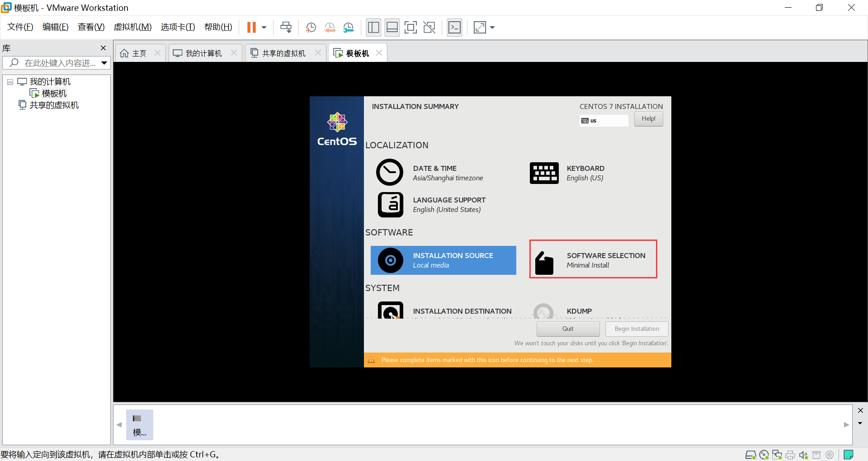The width and height of the screenshot is (868, 461).
Task: Open the library search filter dropdown arrow
Action: point(104,63)
